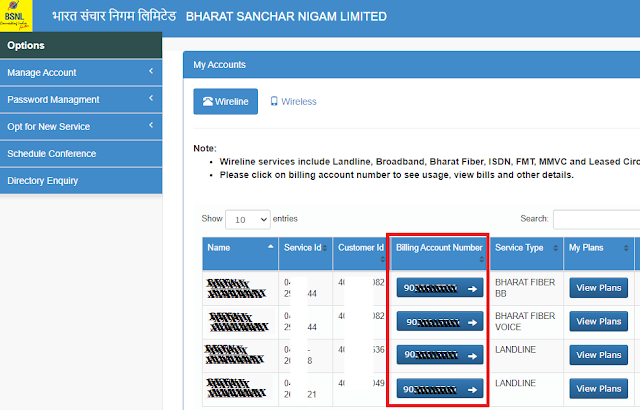Click the BHARAT FIBER VOICE service type cell
The width and height of the screenshot is (640, 410).
pos(525,321)
